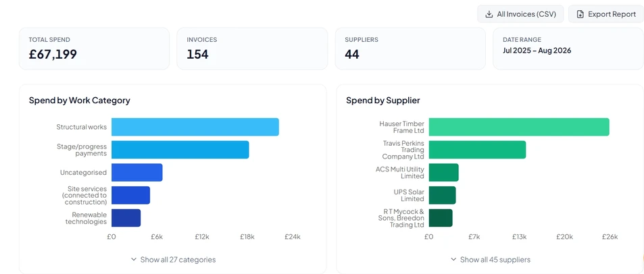Viewport: 644px width, 274px height.
Task: Click the Renewable technologies axis label
Action: pyautogui.click(x=86, y=218)
